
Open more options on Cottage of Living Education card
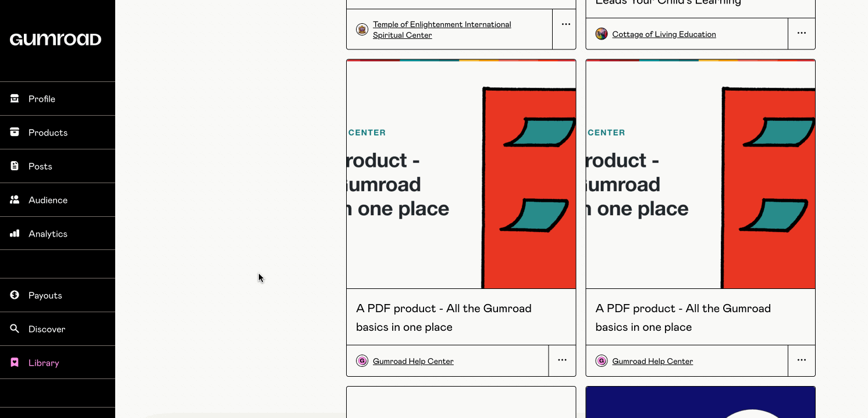802,33
